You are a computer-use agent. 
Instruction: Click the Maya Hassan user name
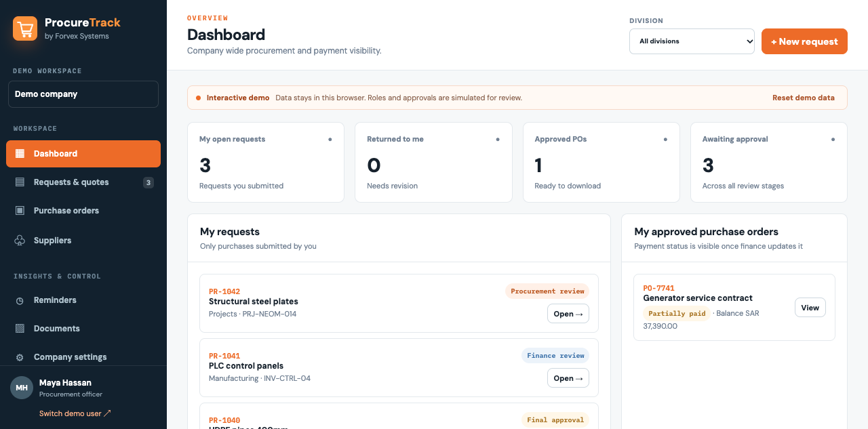pos(65,383)
